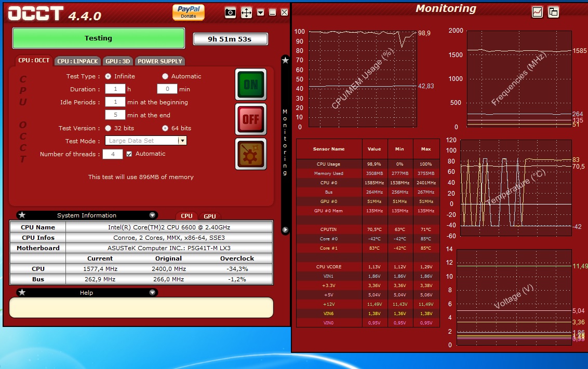Click the CPU Name value cell
This screenshot has height=369, width=588.
point(169,227)
